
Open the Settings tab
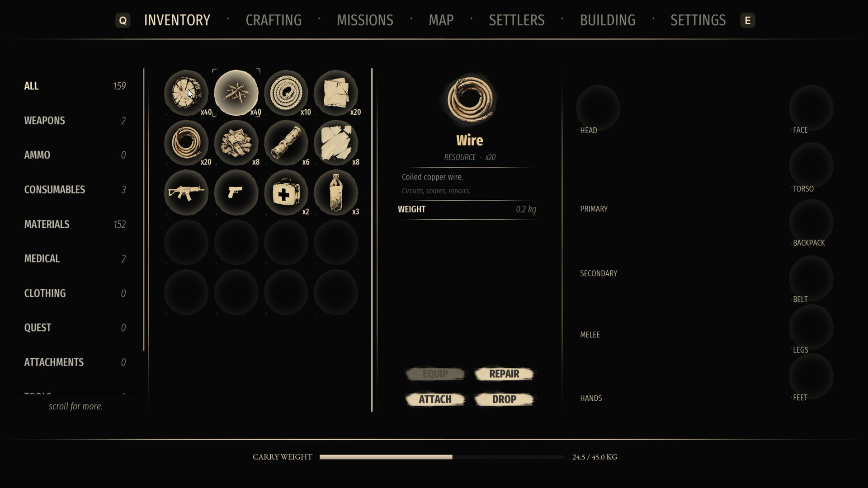(x=698, y=20)
